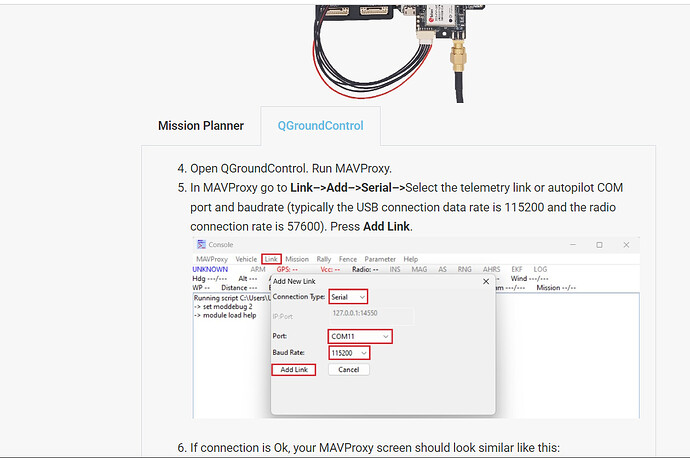Open the Rally menu in Console
The image size is (690, 458).
(323, 259)
